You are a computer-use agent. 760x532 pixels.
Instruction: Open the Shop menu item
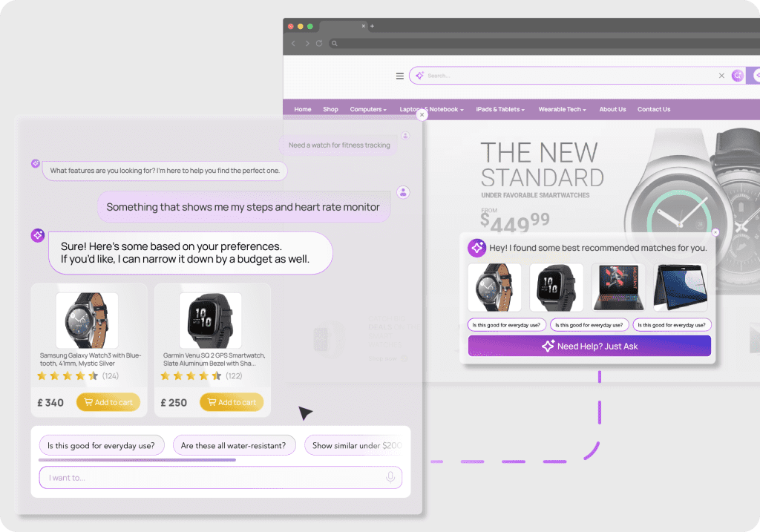(x=330, y=110)
